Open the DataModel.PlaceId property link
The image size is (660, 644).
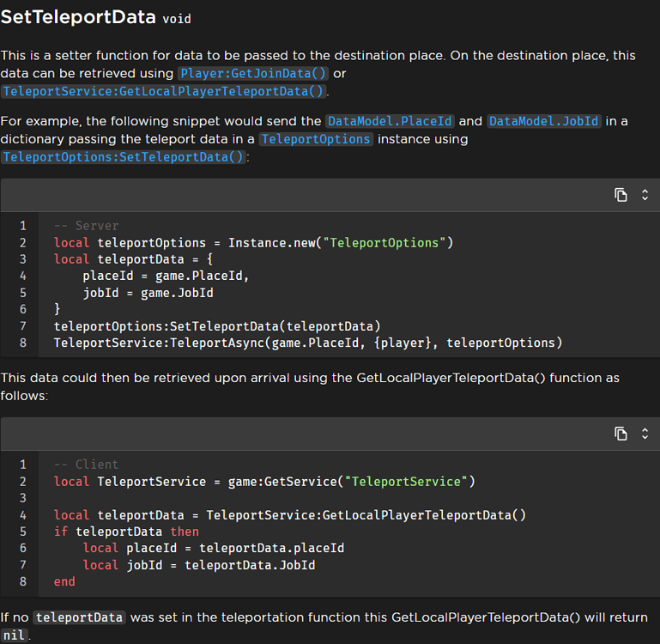(397, 121)
